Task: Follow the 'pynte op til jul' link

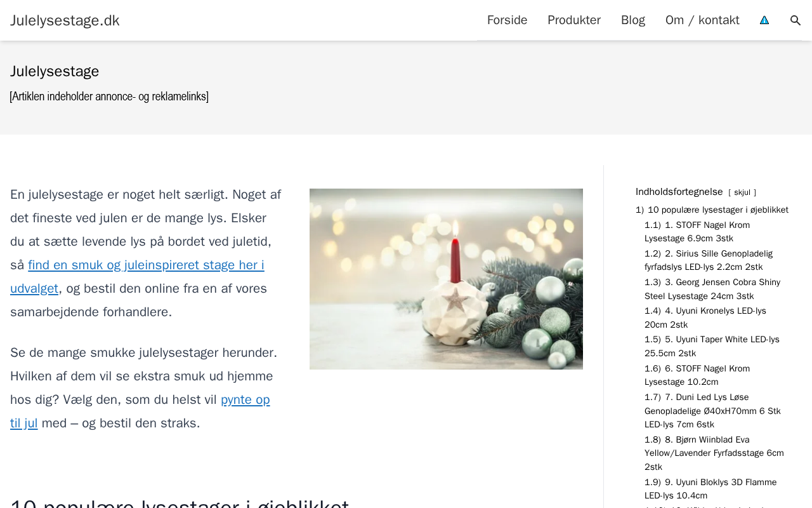Action: coord(140,411)
